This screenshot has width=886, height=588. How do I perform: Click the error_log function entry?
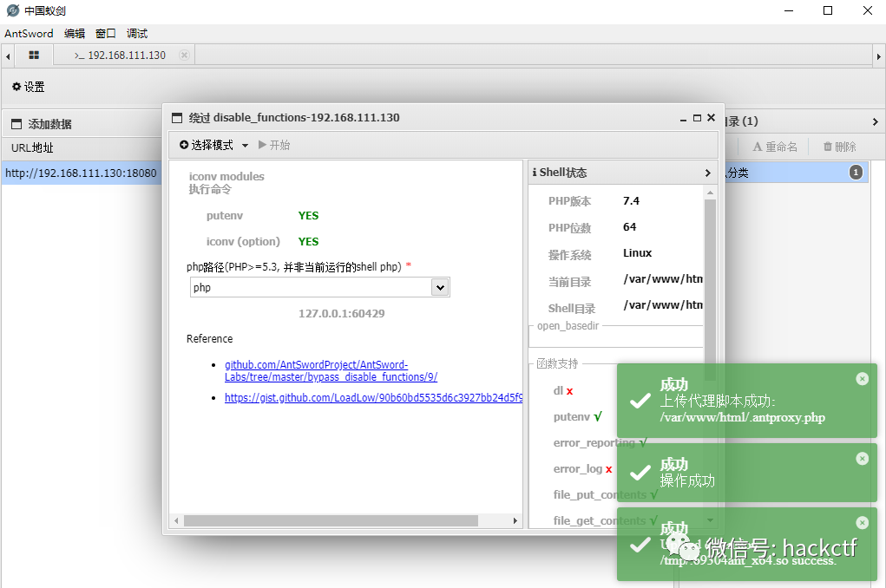tap(582, 469)
